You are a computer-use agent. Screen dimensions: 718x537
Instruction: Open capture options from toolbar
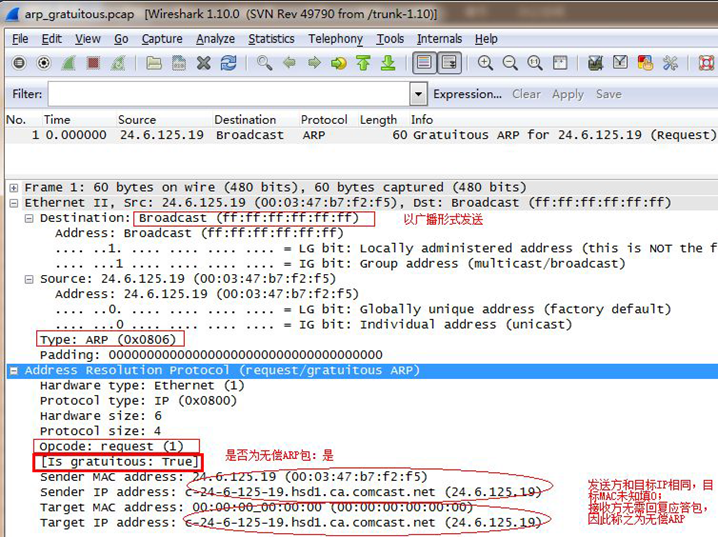[44, 63]
